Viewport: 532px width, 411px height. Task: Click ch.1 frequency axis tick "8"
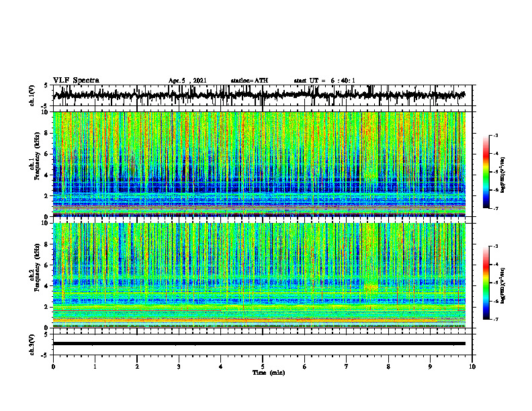tap(46, 133)
